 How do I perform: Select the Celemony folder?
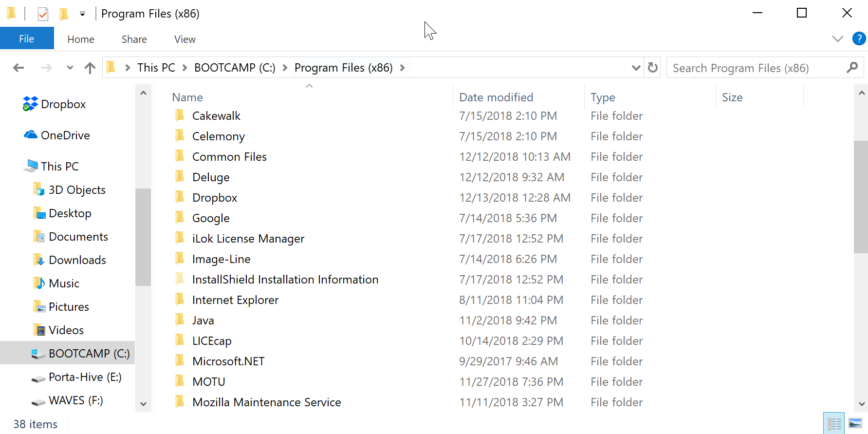219,136
